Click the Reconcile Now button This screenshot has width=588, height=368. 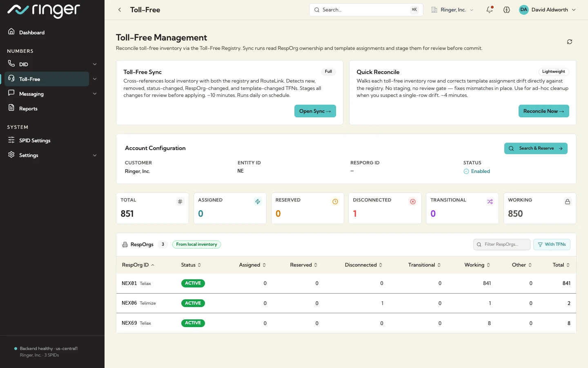coord(544,111)
